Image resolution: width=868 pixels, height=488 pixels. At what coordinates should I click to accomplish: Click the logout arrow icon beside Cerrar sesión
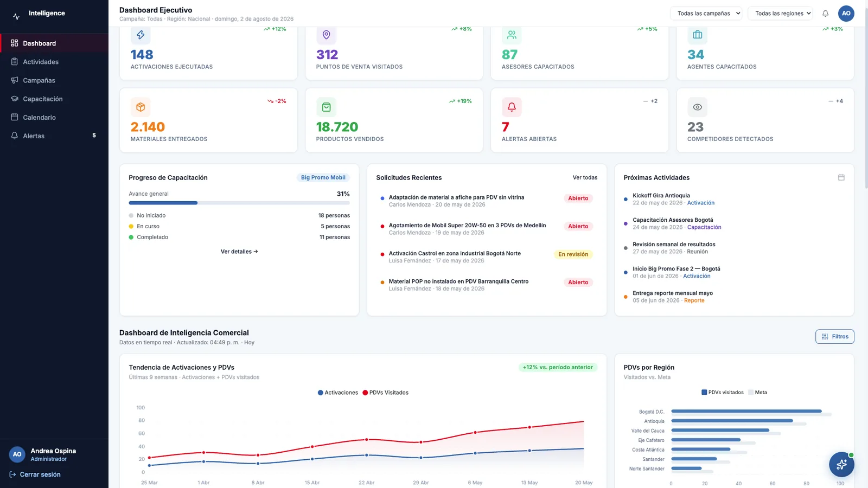coord(12,474)
